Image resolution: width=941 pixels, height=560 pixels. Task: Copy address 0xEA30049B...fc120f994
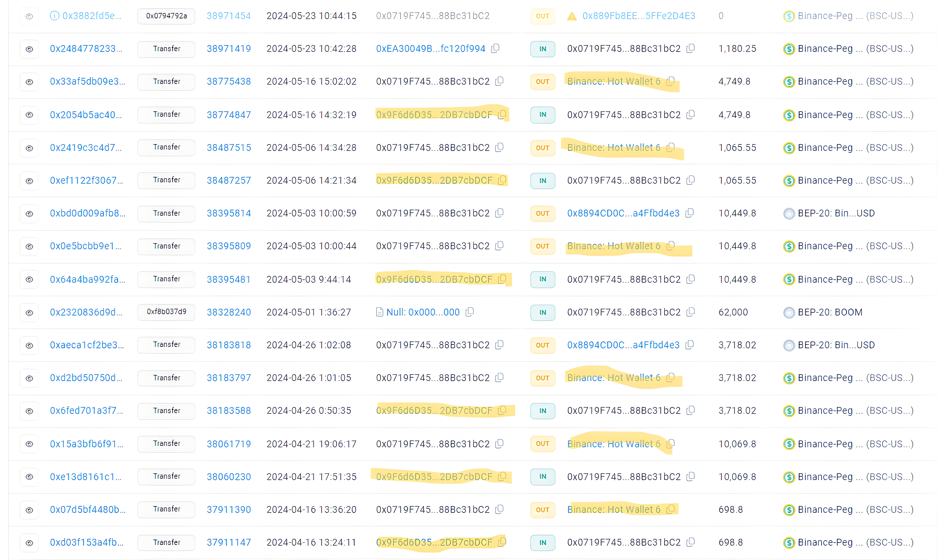click(x=495, y=48)
